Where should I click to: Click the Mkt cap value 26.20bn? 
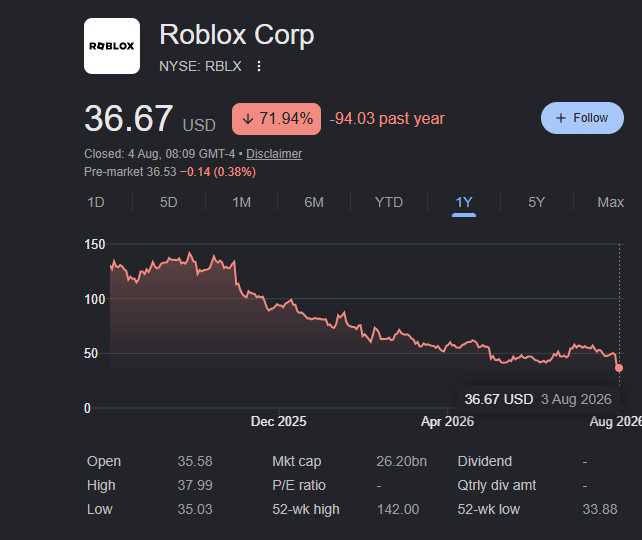401,461
